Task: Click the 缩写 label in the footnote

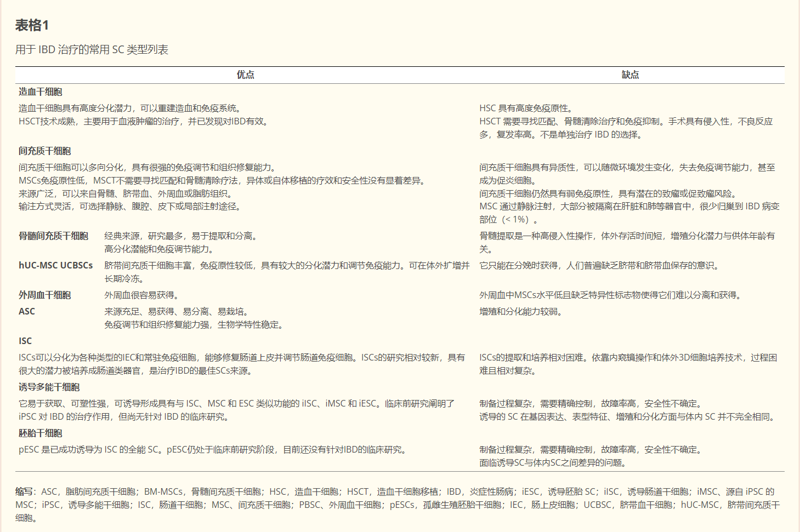Action: [24, 492]
